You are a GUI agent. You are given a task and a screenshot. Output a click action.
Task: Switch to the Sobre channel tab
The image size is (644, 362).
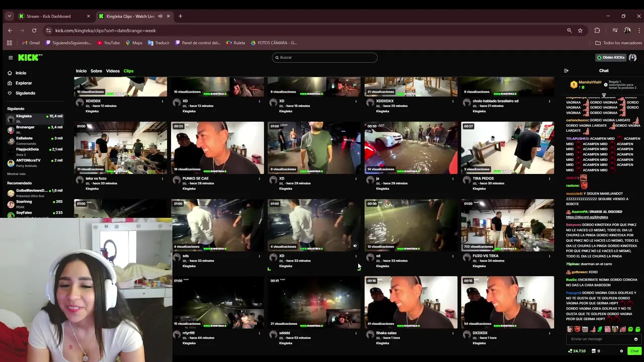(x=96, y=71)
